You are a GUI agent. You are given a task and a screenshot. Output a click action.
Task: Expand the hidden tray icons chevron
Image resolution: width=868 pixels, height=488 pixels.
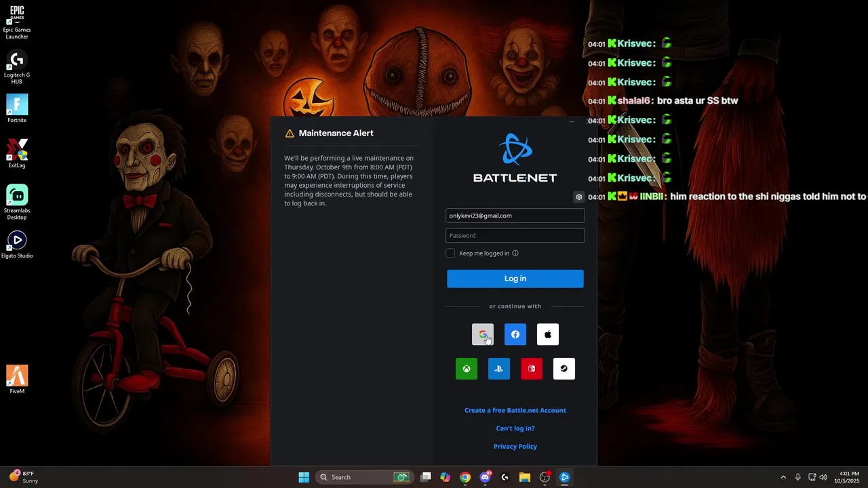(x=783, y=477)
